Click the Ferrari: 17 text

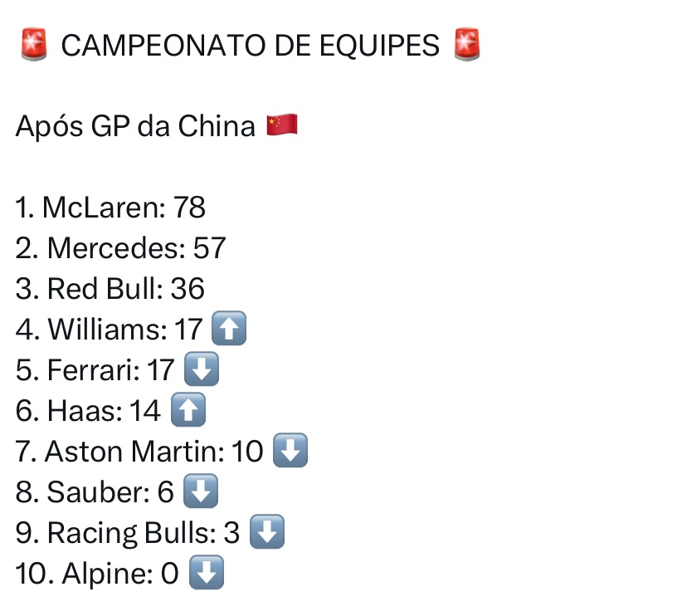(95, 370)
